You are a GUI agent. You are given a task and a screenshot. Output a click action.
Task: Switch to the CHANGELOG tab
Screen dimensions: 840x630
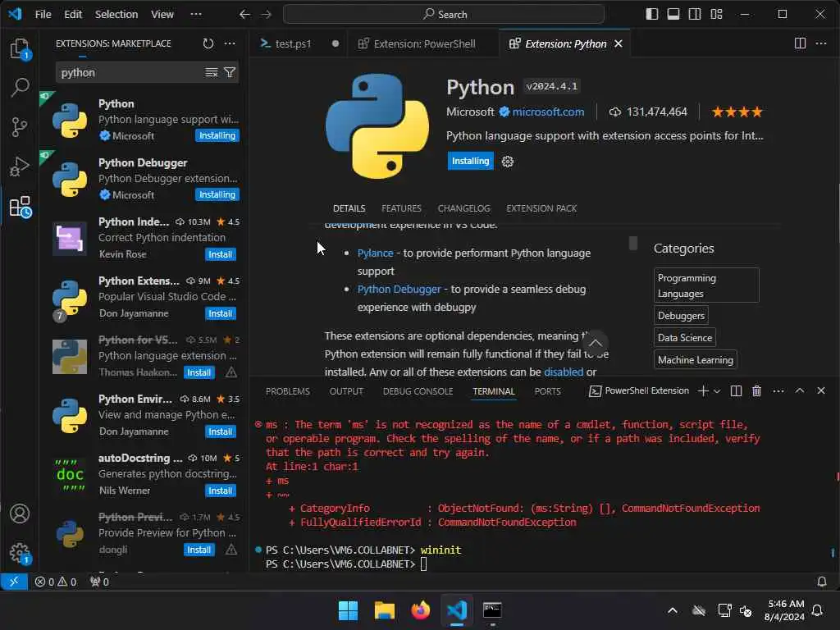pyautogui.click(x=463, y=208)
